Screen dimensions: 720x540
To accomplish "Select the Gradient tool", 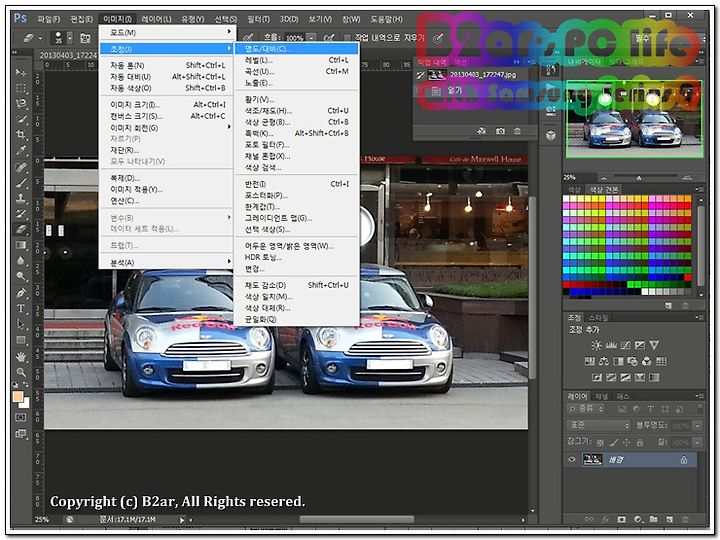I will coord(21,245).
